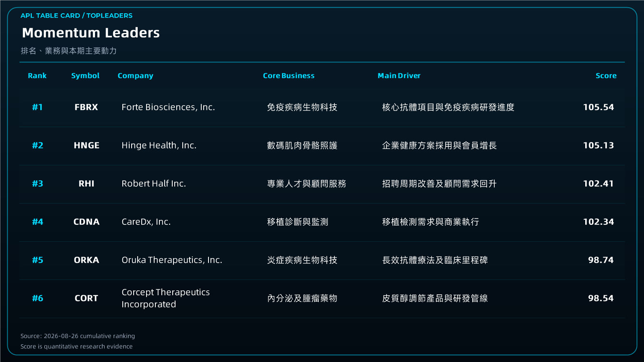Select the CORT symbol
644x362 pixels.
coord(87,298)
